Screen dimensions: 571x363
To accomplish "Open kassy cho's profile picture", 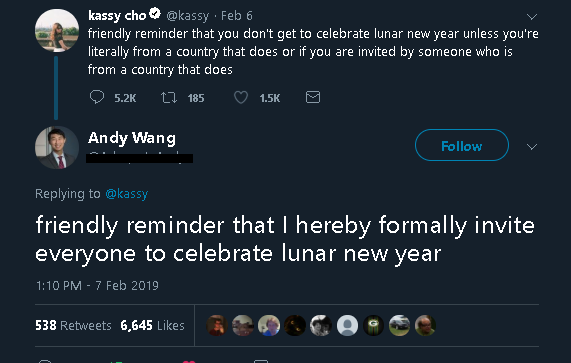I will [x=57, y=31].
